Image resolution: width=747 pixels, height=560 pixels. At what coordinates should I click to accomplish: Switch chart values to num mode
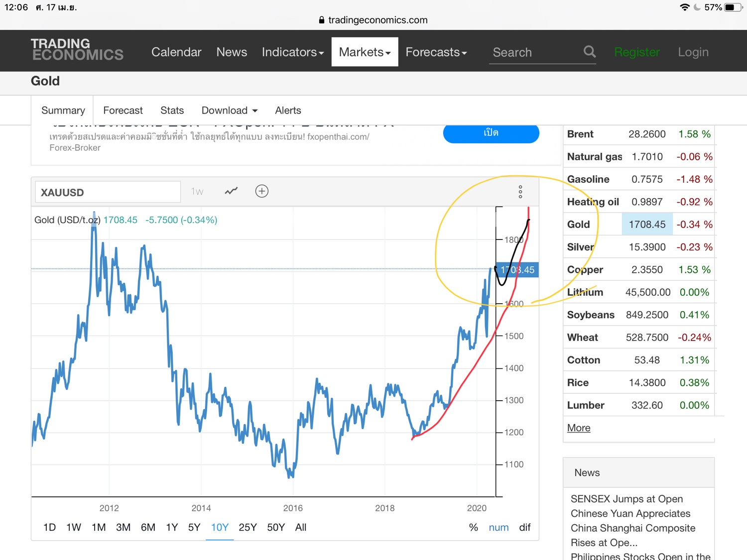[x=498, y=527]
